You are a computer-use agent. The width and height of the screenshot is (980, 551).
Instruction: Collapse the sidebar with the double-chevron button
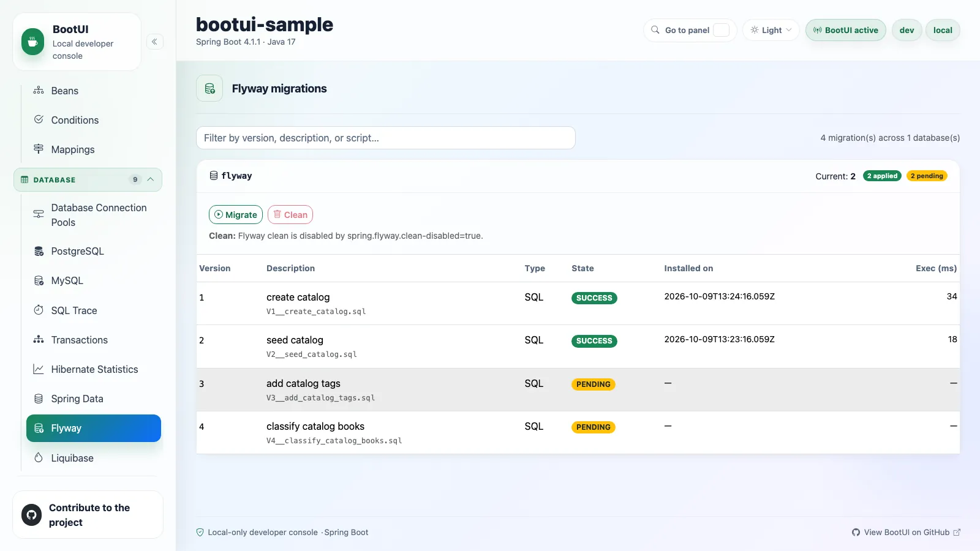click(x=154, y=42)
